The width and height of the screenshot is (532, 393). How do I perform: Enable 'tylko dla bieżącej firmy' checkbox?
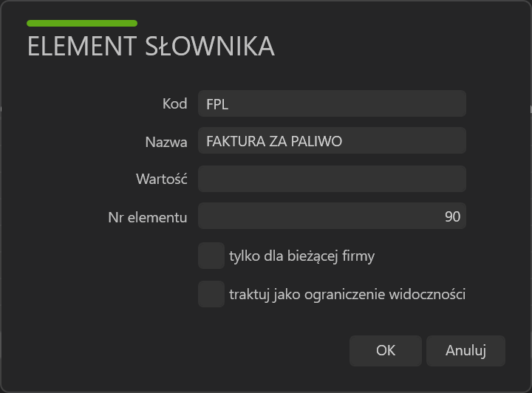(x=211, y=256)
